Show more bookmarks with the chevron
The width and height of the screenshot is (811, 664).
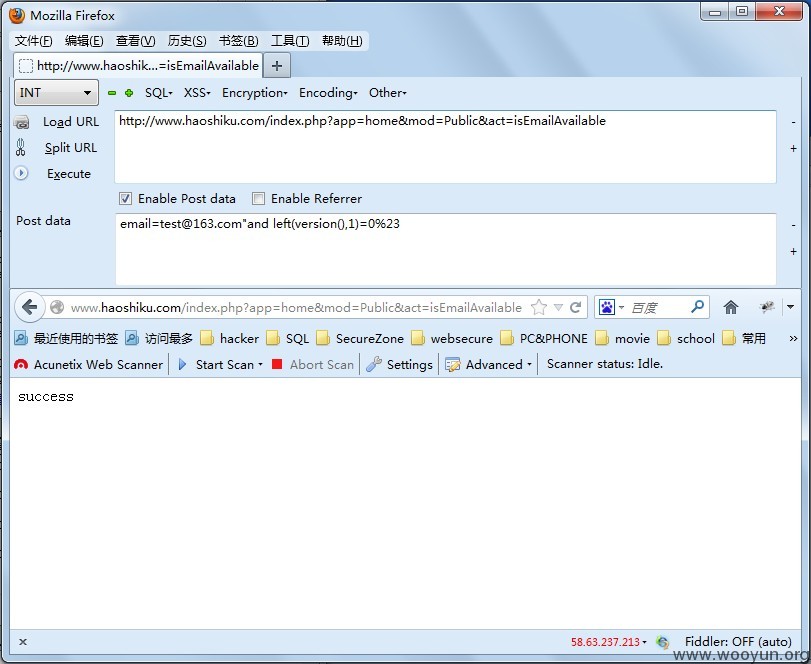[x=793, y=338]
